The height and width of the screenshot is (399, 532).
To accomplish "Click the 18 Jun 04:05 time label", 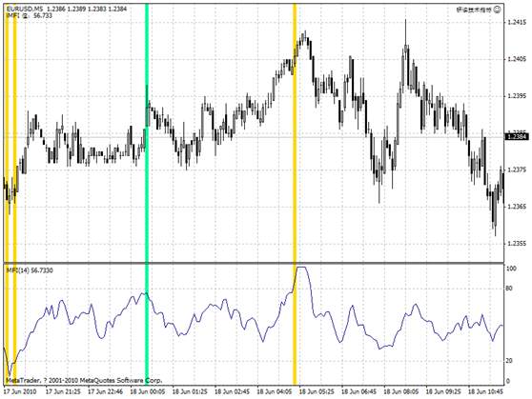I will (275, 391).
